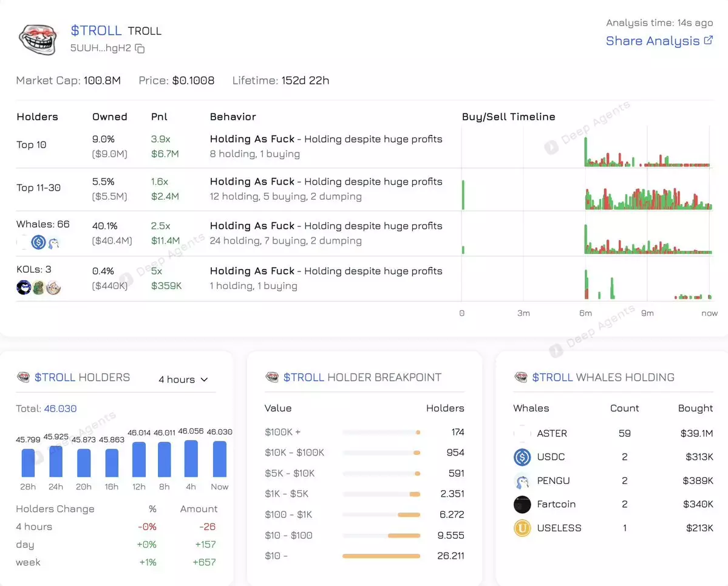Click the Share Analysis link

click(659, 41)
